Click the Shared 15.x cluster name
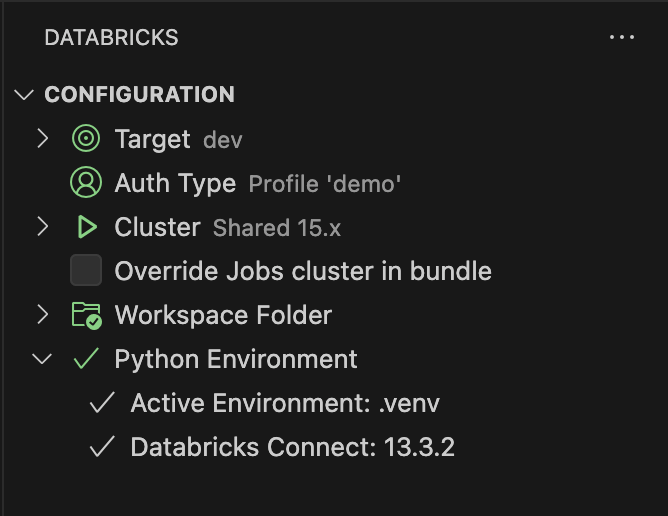 [x=277, y=228]
